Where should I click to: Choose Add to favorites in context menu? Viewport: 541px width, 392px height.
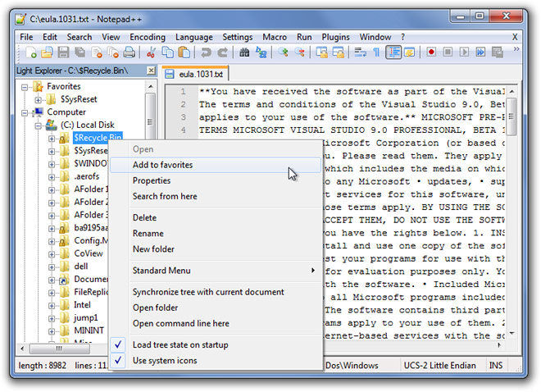coord(216,165)
